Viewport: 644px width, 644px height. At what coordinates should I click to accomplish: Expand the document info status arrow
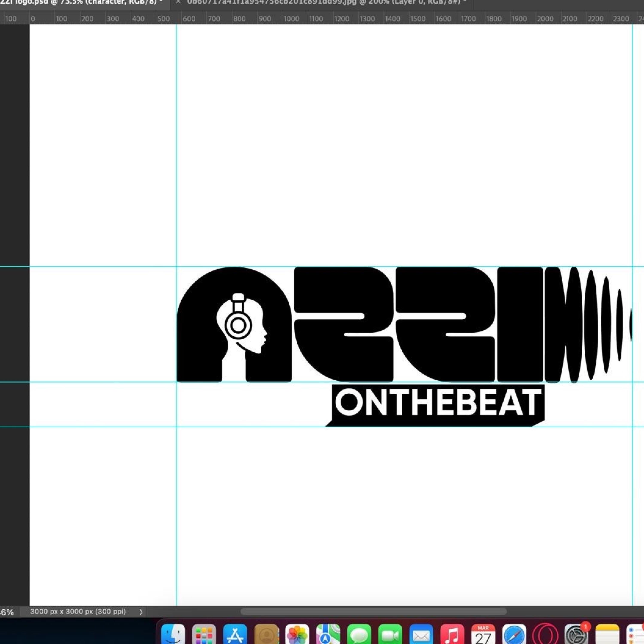141,612
